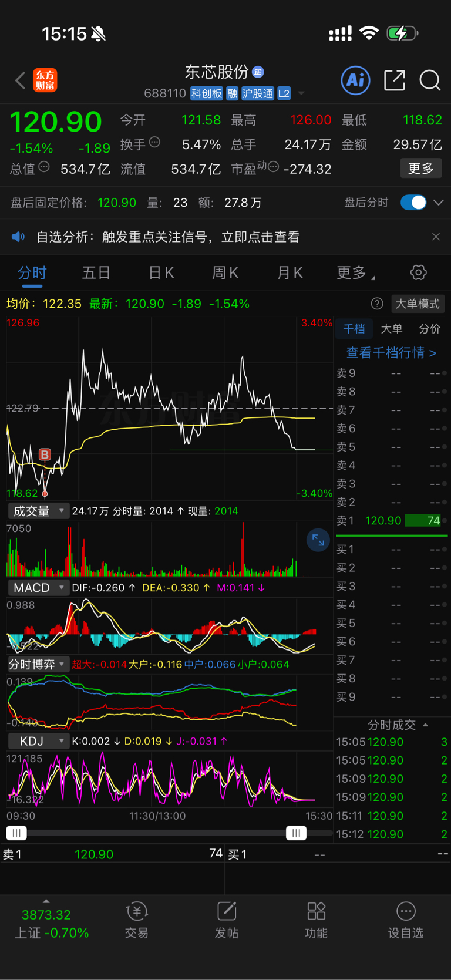Open the 发帖 post icon
This screenshot has height=980, width=451.
tap(227, 920)
